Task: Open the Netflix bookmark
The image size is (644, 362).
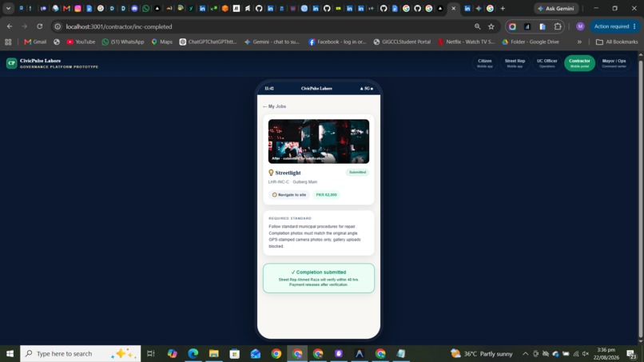Action: coord(466,42)
